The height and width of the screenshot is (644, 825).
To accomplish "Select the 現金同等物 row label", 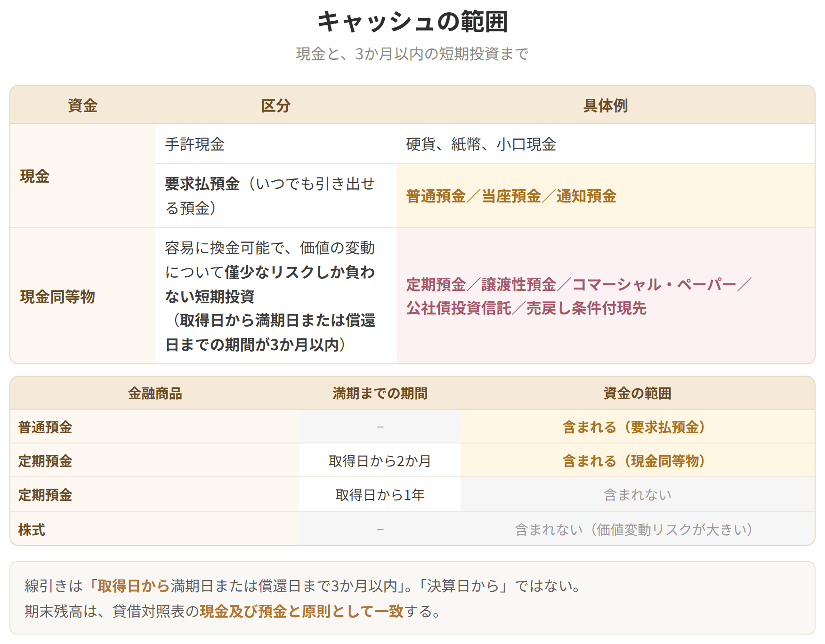I will tap(82, 296).
